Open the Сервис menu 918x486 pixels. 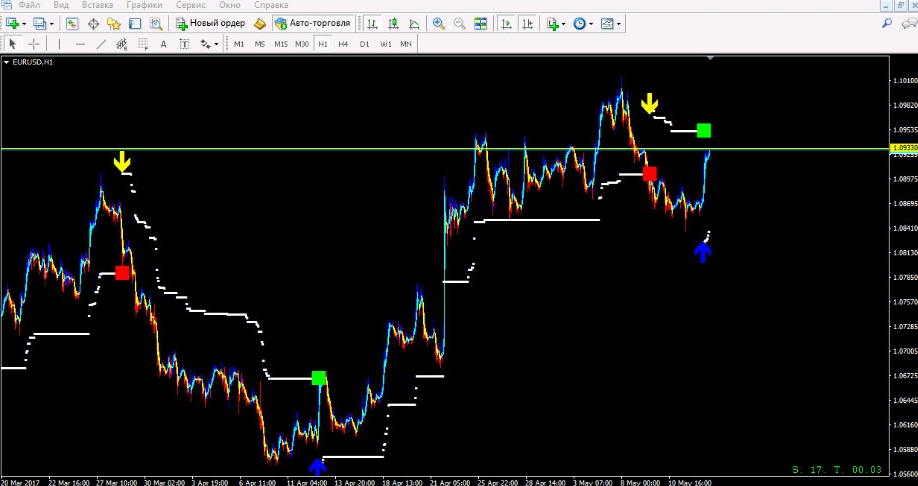191,5
